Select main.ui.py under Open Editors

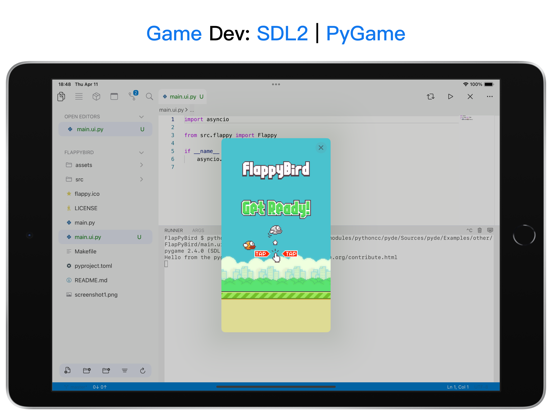[x=105, y=129]
